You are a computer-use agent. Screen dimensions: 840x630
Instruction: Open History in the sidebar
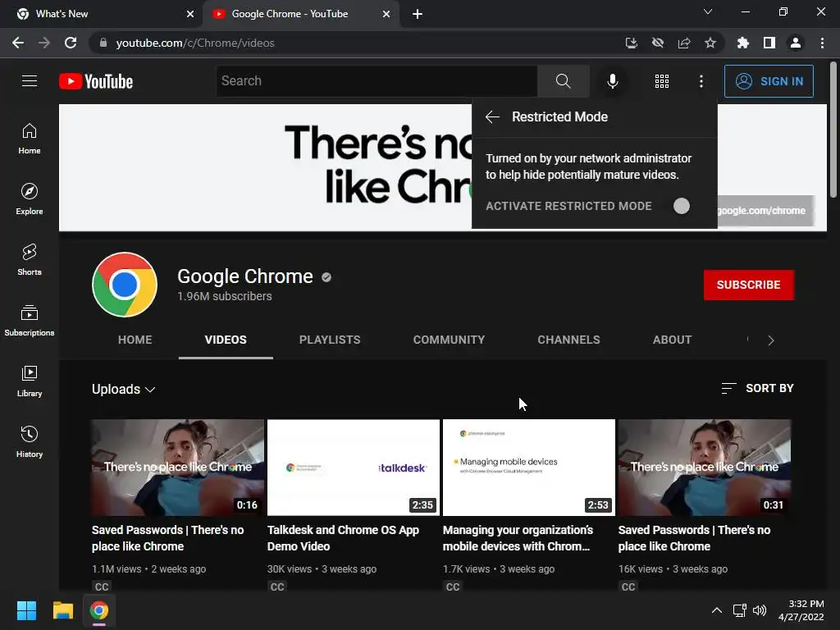coord(30,442)
